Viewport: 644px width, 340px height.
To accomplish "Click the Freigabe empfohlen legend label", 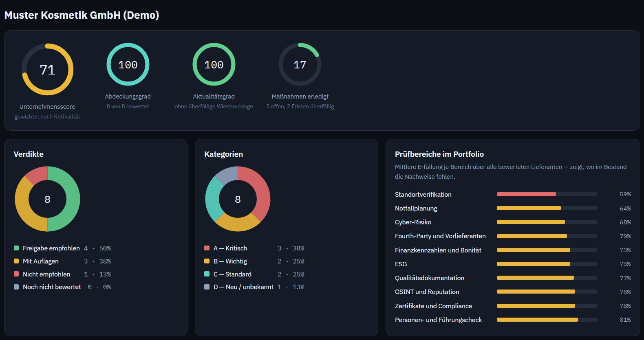I will click(51, 248).
